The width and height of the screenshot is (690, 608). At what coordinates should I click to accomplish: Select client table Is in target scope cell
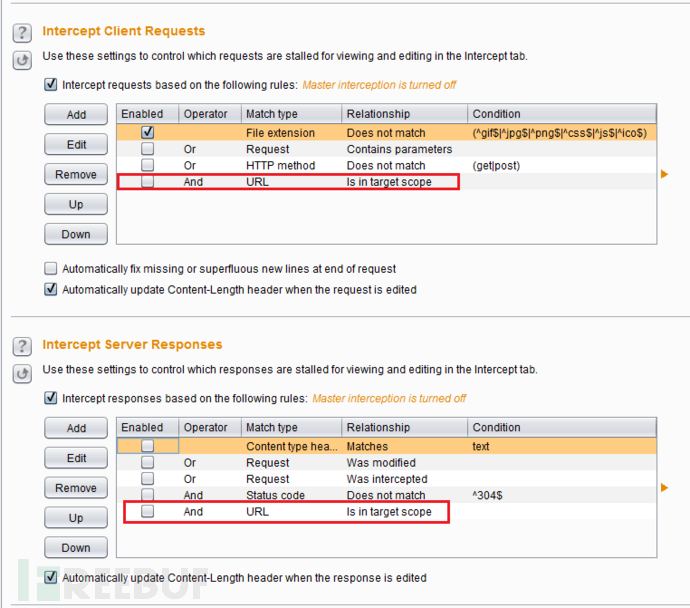(404, 182)
